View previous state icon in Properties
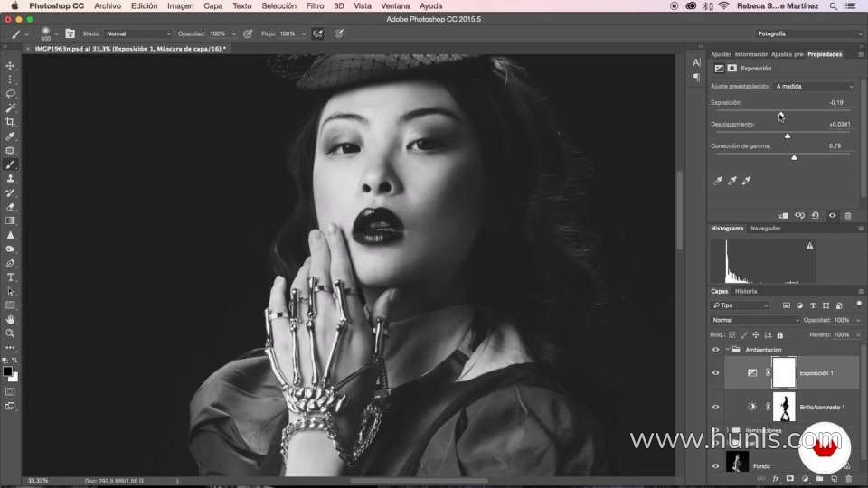Screen dimensions: 868x488 point(800,216)
